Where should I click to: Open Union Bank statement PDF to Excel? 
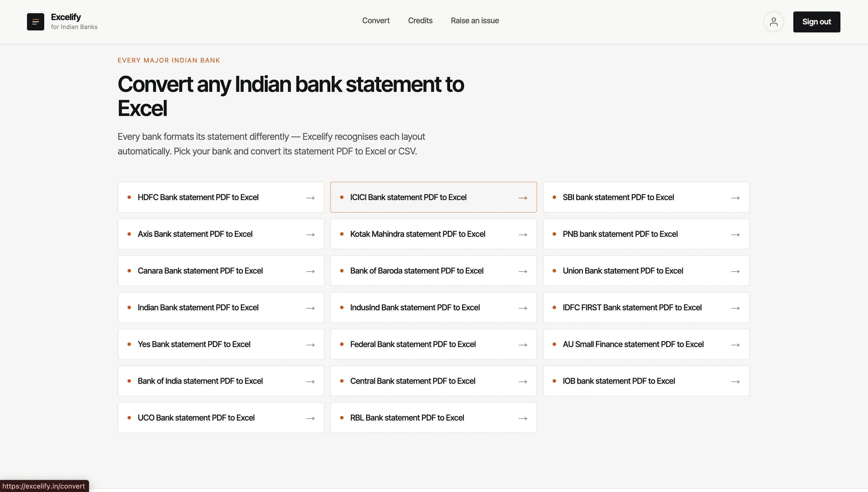click(646, 271)
